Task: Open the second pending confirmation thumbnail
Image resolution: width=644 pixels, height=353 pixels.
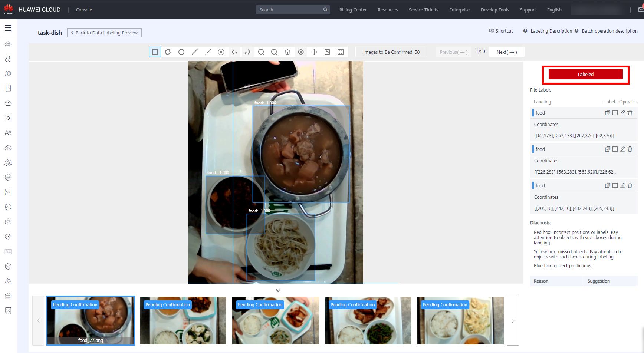Action: pos(183,320)
